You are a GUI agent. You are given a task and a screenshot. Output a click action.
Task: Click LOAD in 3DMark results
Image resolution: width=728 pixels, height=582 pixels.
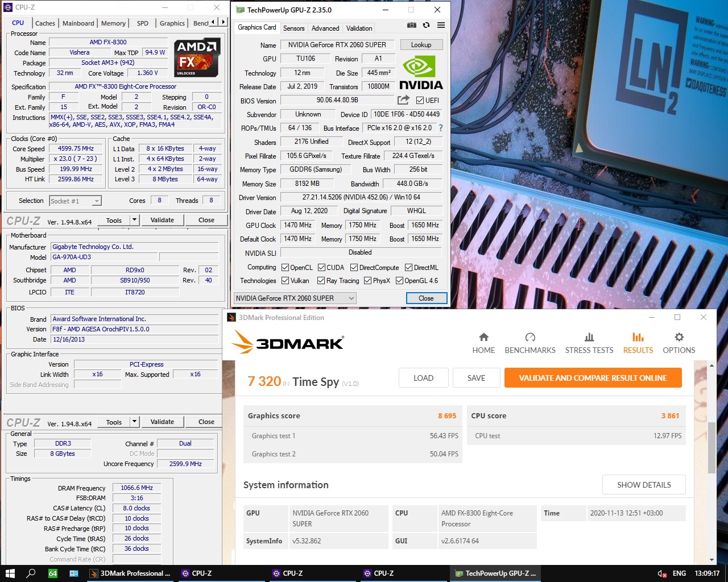coord(423,378)
